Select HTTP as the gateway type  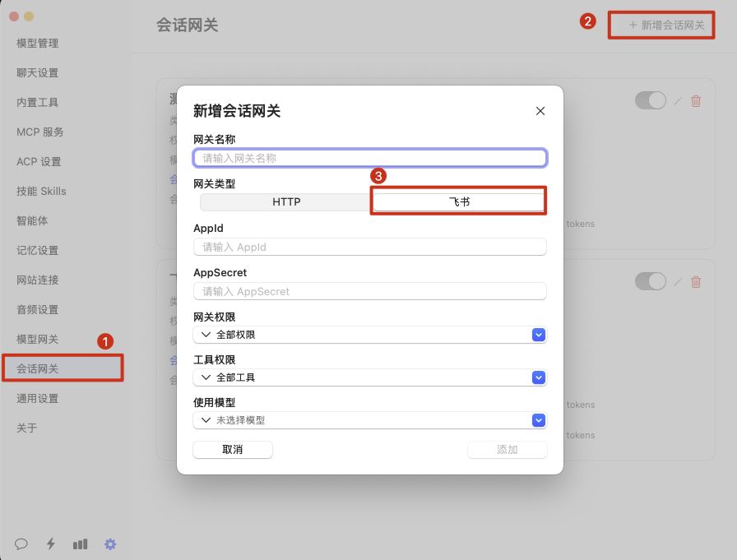pyautogui.click(x=286, y=202)
